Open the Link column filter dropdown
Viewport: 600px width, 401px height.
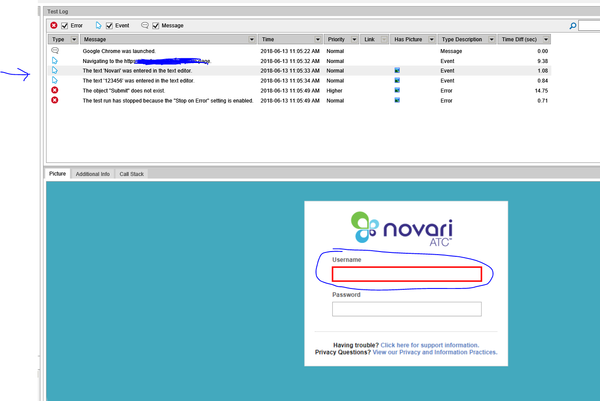pyautogui.click(x=384, y=39)
